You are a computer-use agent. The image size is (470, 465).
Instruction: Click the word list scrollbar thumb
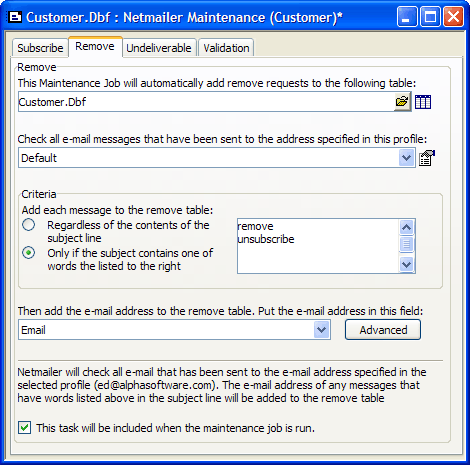(406, 244)
